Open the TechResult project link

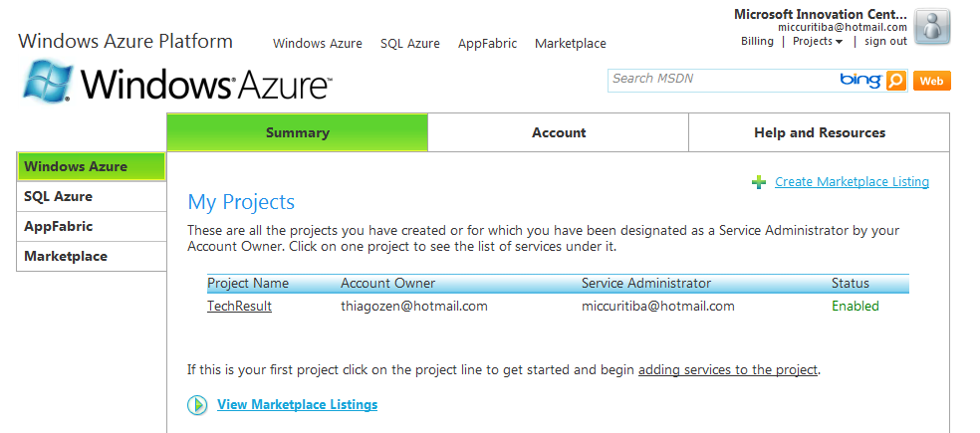(x=239, y=307)
